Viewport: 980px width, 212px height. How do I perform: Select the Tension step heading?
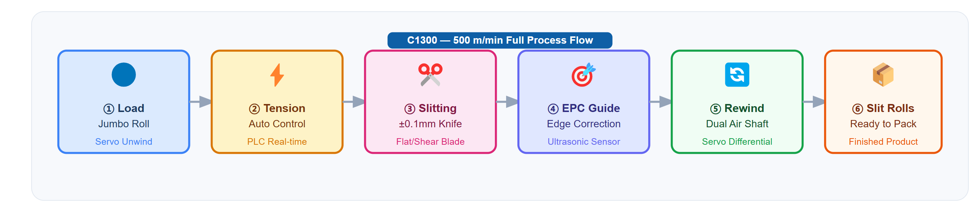point(277,108)
